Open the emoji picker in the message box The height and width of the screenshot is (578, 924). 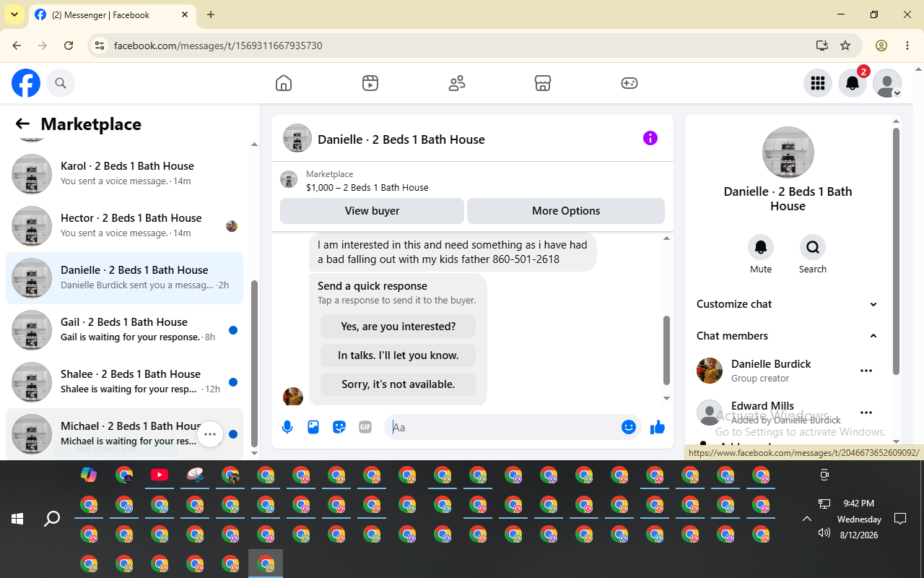click(x=629, y=427)
